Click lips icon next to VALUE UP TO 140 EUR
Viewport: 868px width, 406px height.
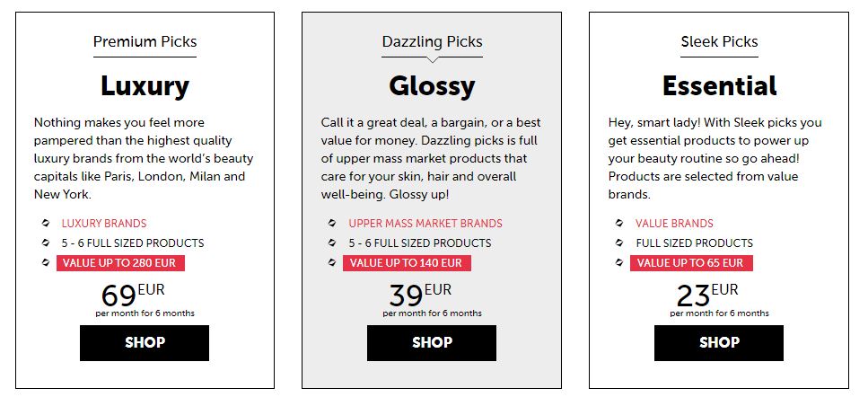(x=332, y=262)
